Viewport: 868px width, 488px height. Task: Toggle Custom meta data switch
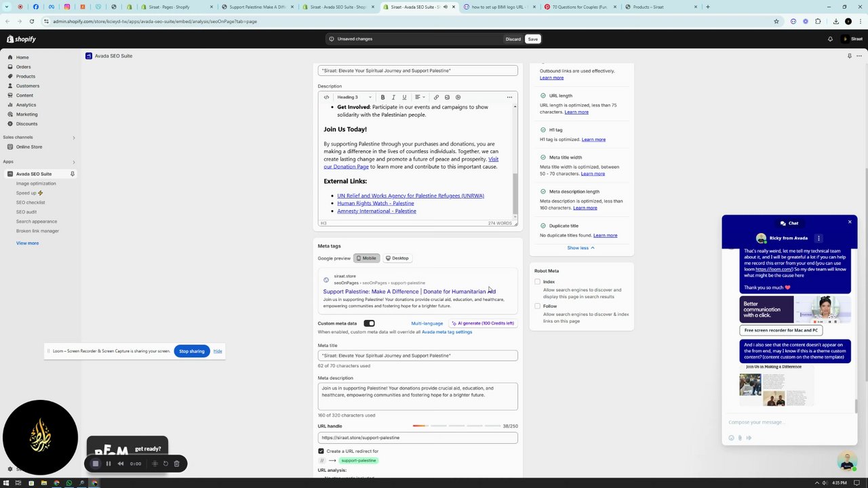369,323
